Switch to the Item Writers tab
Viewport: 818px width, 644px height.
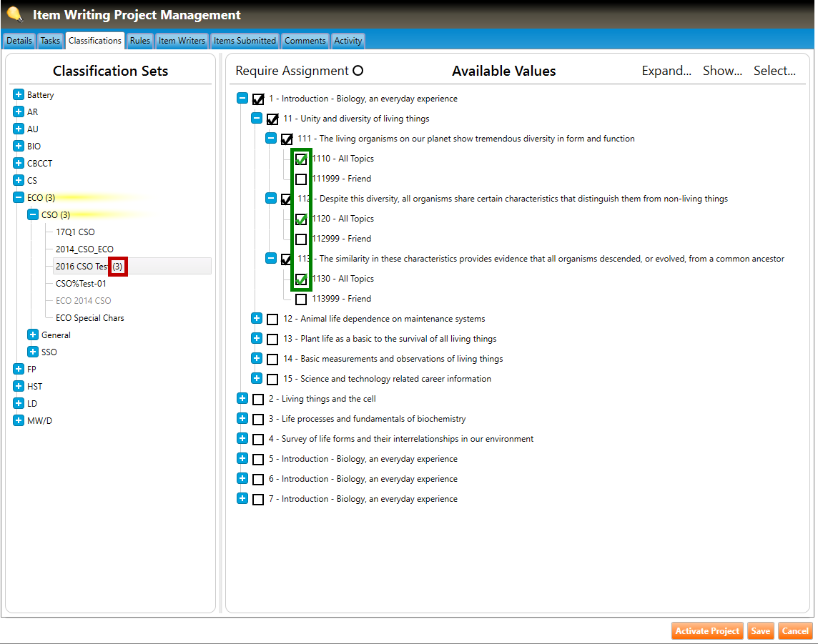[x=182, y=41]
